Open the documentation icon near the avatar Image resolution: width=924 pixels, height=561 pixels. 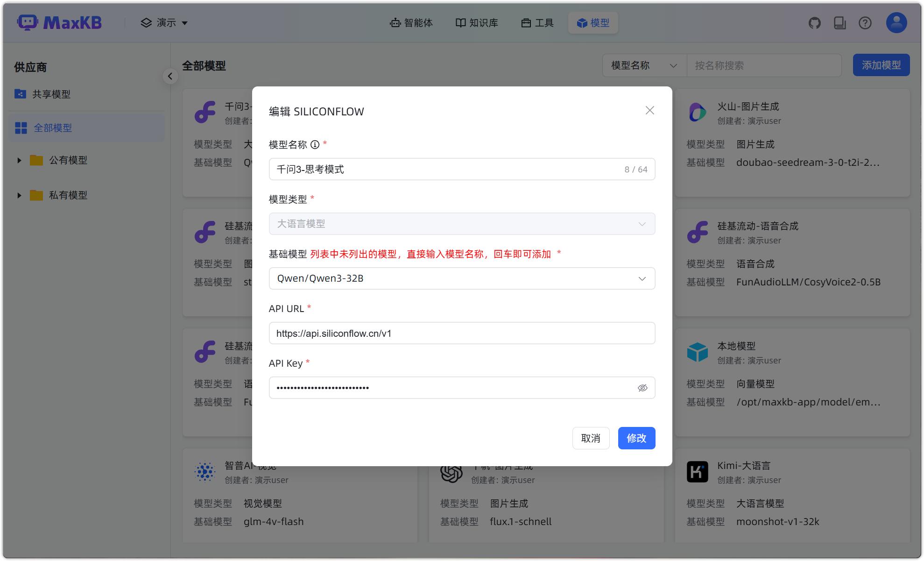[x=839, y=22]
